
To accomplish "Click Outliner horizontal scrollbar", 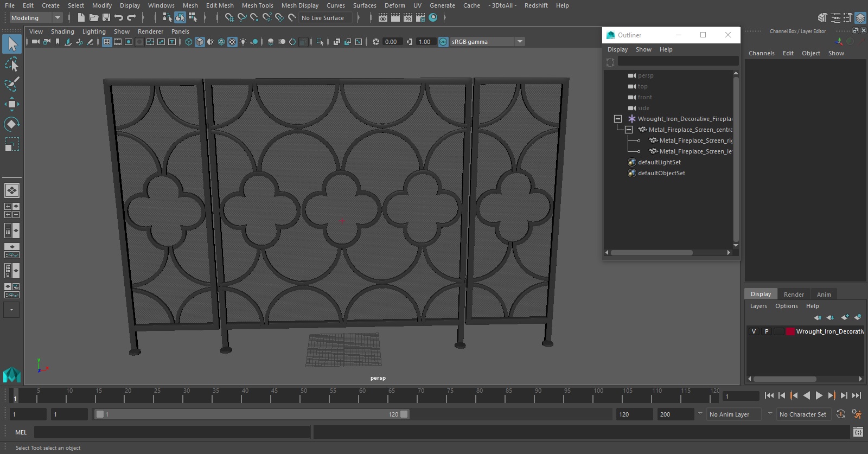I will [x=652, y=252].
